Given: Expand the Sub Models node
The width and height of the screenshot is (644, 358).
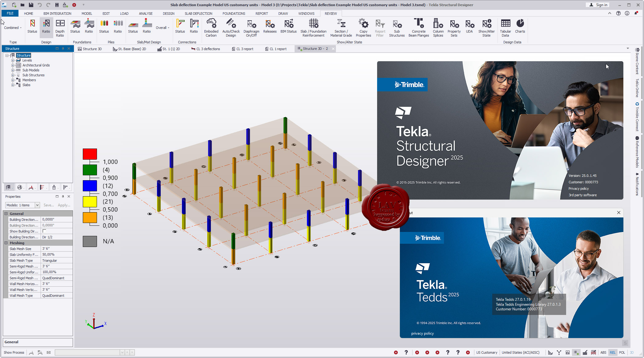Looking at the screenshot, I should point(13,70).
